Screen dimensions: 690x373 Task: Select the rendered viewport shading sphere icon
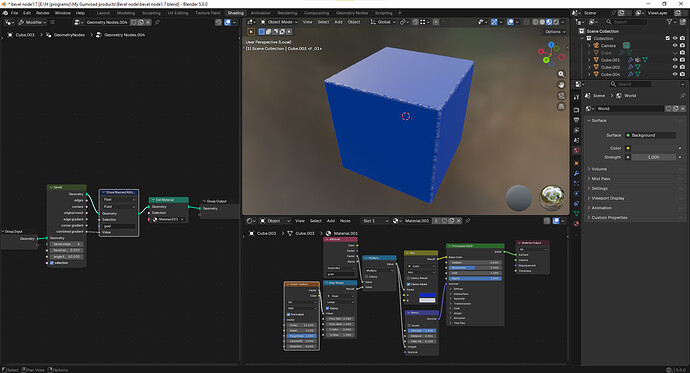556,22
